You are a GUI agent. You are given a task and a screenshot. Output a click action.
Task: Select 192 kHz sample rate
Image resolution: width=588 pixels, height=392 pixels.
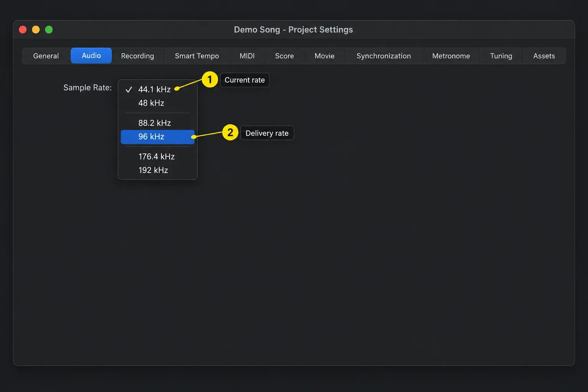coord(158,170)
